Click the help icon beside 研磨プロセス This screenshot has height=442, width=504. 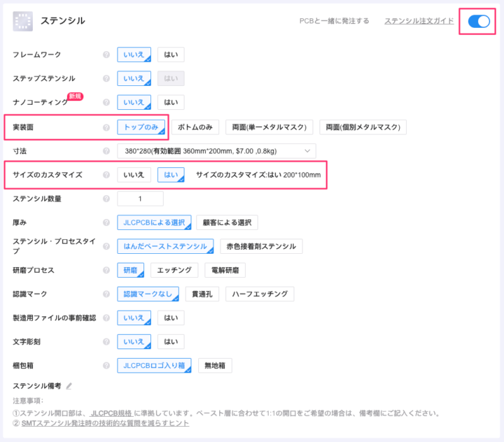pyautogui.click(x=106, y=270)
